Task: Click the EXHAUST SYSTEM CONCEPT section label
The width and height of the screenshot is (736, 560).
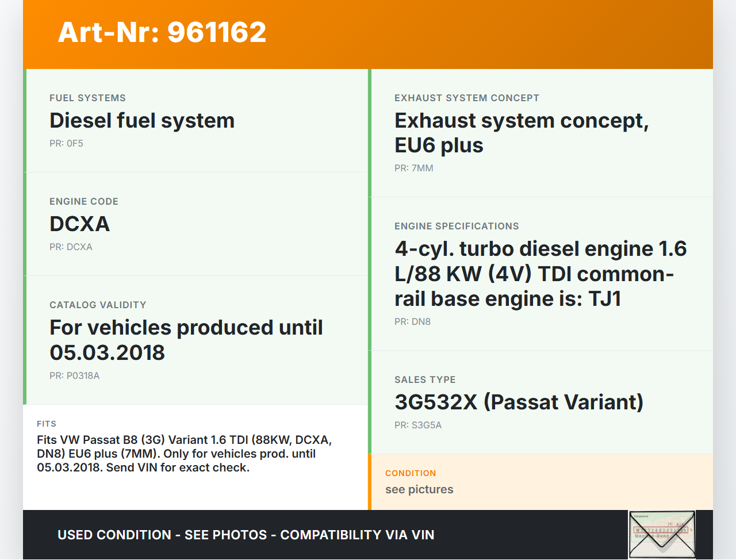Action: [466, 98]
